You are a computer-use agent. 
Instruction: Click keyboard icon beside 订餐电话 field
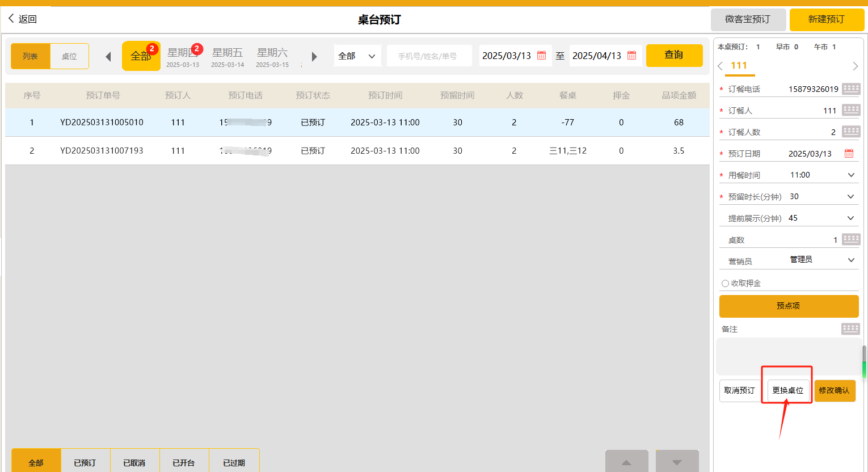pos(851,88)
